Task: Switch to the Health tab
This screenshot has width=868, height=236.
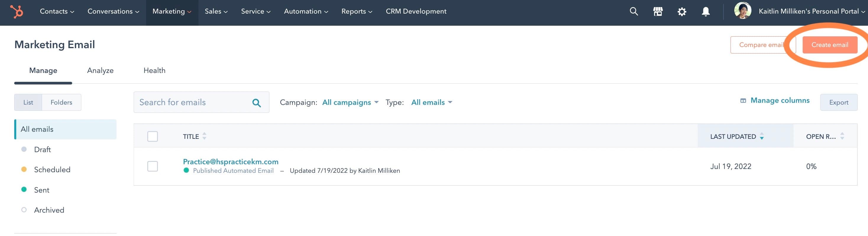Action: click(154, 70)
